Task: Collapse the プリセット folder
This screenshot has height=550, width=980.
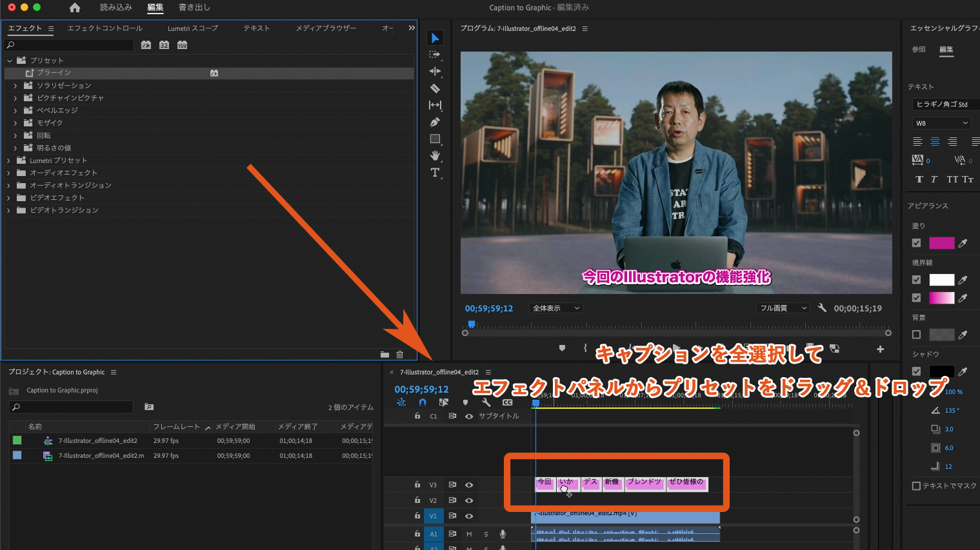Action: 10,61
